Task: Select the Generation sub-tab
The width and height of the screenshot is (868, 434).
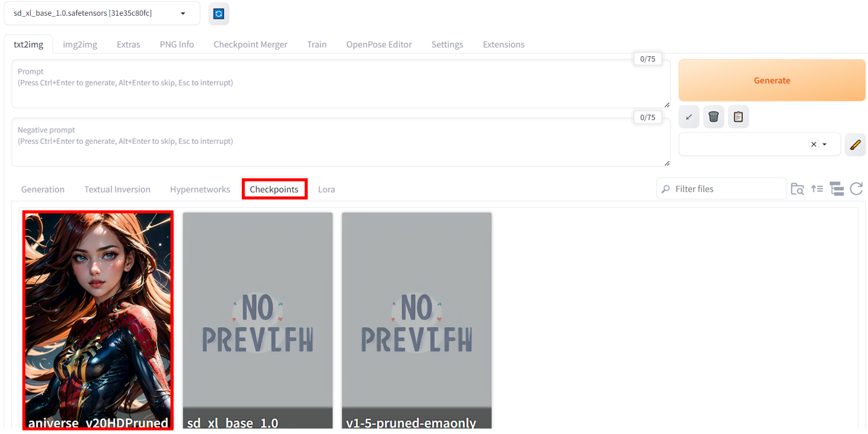Action: (x=43, y=189)
